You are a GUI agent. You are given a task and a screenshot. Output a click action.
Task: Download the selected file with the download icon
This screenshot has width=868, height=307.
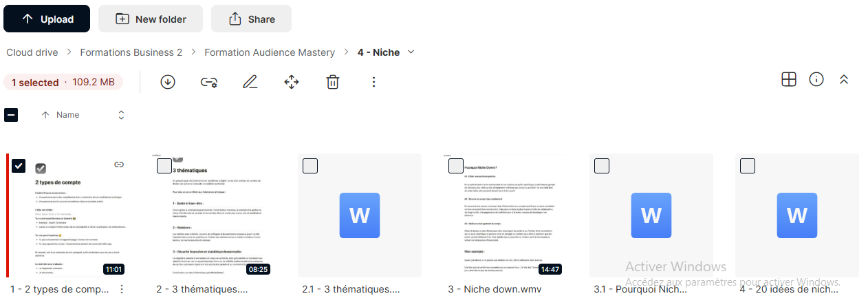[x=167, y=82]
